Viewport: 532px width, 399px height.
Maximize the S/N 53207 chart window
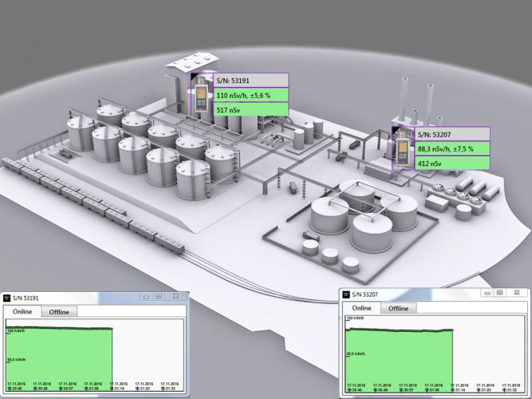(499, 293)
